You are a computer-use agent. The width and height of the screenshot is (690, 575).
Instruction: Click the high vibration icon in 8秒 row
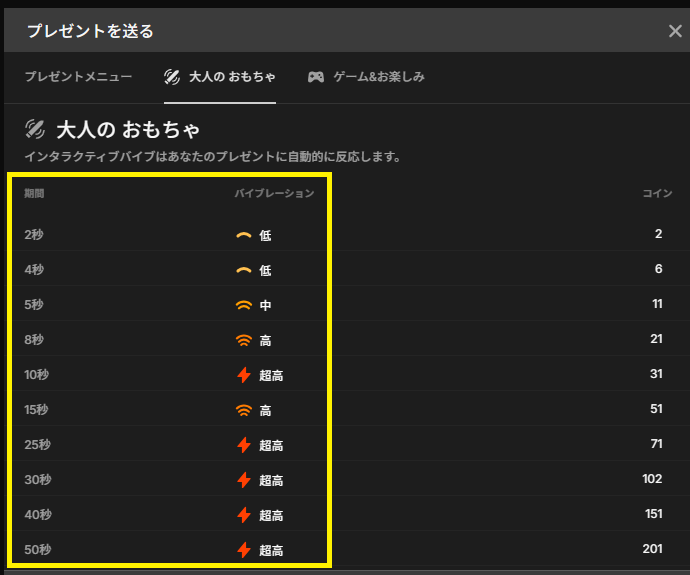tap(243, 341)
